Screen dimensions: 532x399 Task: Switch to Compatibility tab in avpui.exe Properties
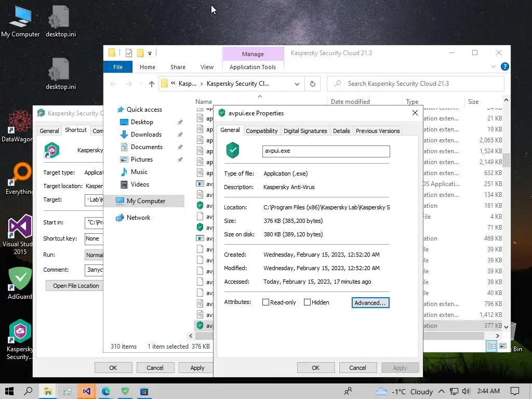click(262, 131)
